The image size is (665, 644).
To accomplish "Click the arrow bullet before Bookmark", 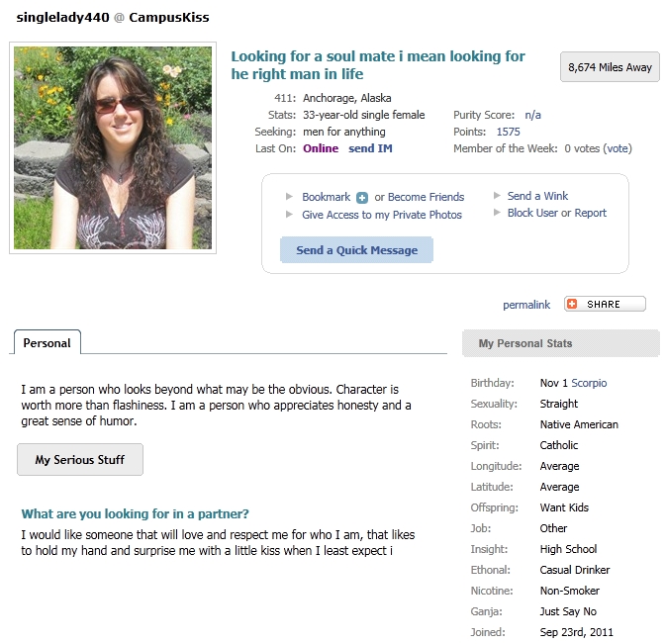I will [289, 197].
